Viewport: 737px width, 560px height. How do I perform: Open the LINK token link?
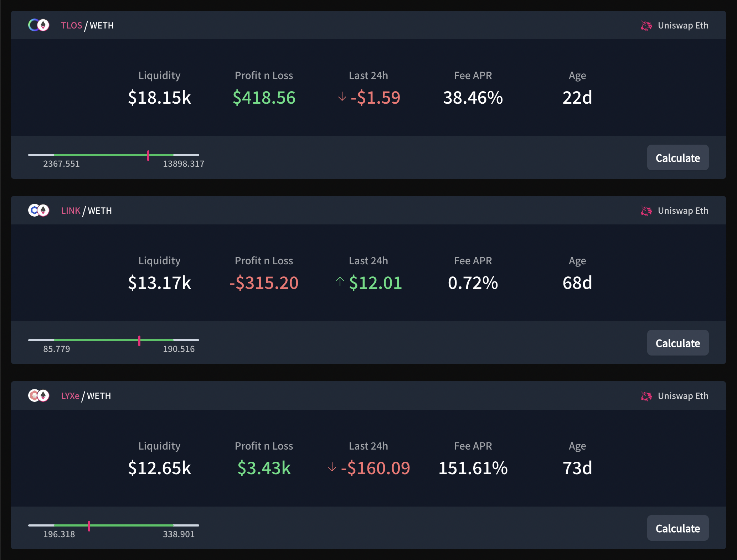(71, 211)
